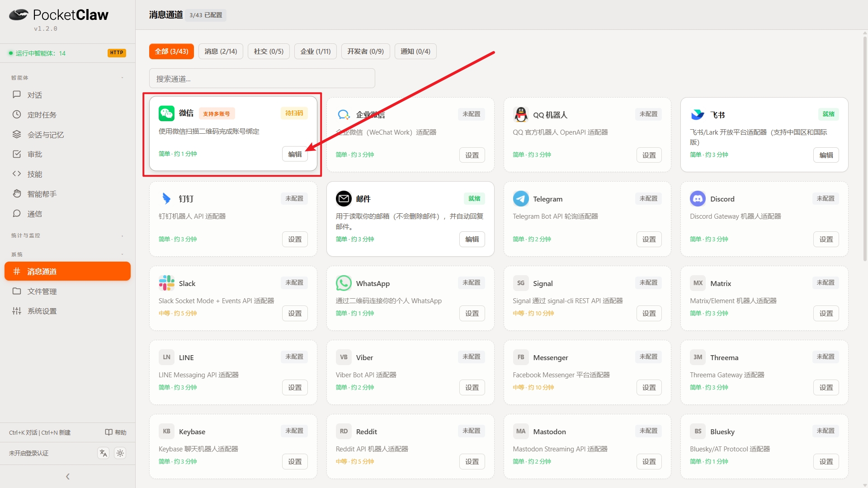Click 设置 on the Bluesky card
The width and height of the screenshot is (868, 488).
coord(826,462)
